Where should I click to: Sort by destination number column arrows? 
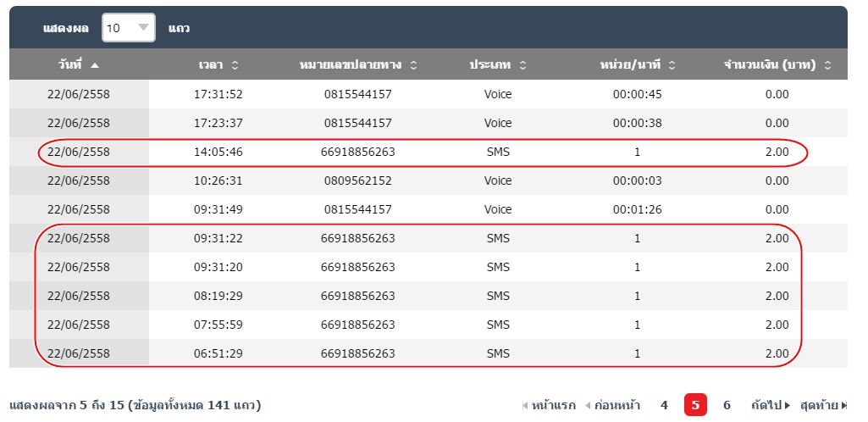click(412, 65)
